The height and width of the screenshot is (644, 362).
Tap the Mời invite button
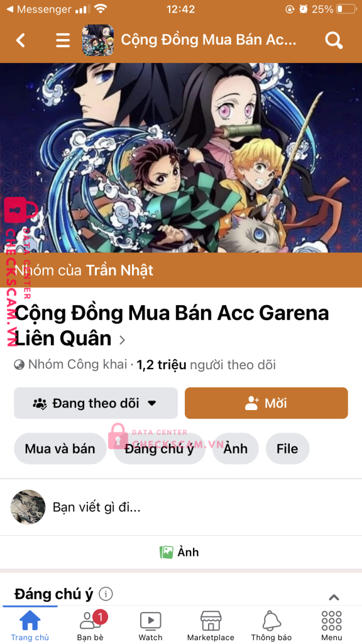[266, 403]
